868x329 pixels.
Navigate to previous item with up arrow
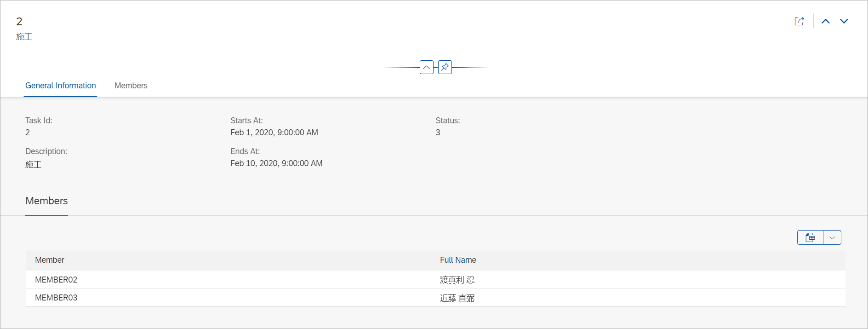(826, 21)
